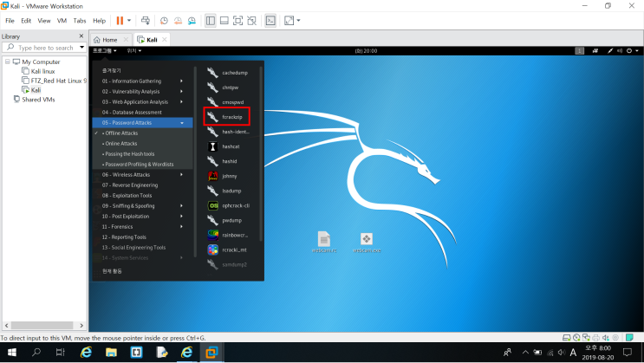Open the stretch guest dropdown
This screenshot has height=363, width=644.
pyautogui.click(x=298, y=21)
